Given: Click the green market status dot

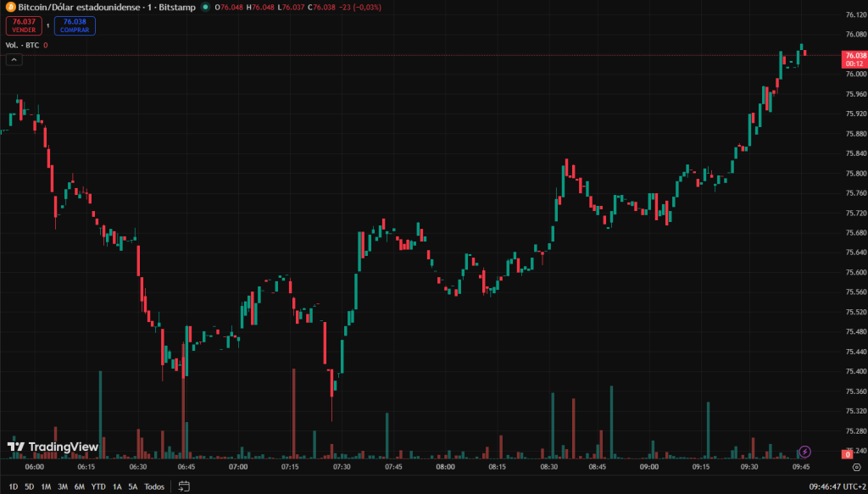Looking at the screenshot, I should pos(205,7).
